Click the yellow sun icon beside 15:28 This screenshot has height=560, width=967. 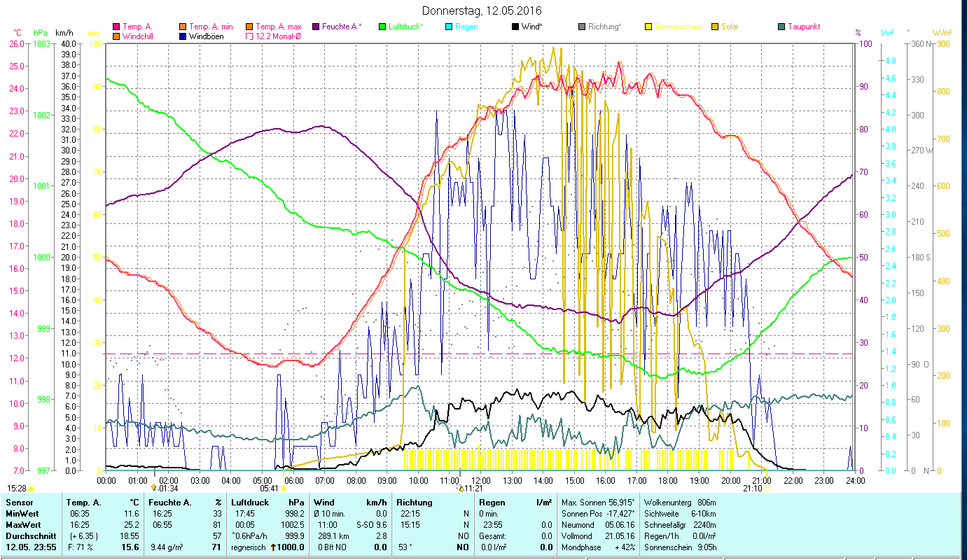pyautogui.click(x=31, y=488)
